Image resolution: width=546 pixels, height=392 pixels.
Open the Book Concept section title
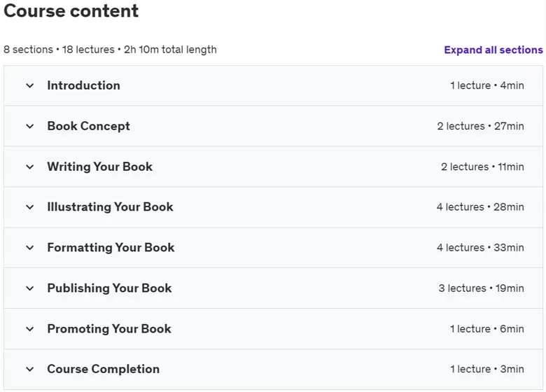point(88,126)
